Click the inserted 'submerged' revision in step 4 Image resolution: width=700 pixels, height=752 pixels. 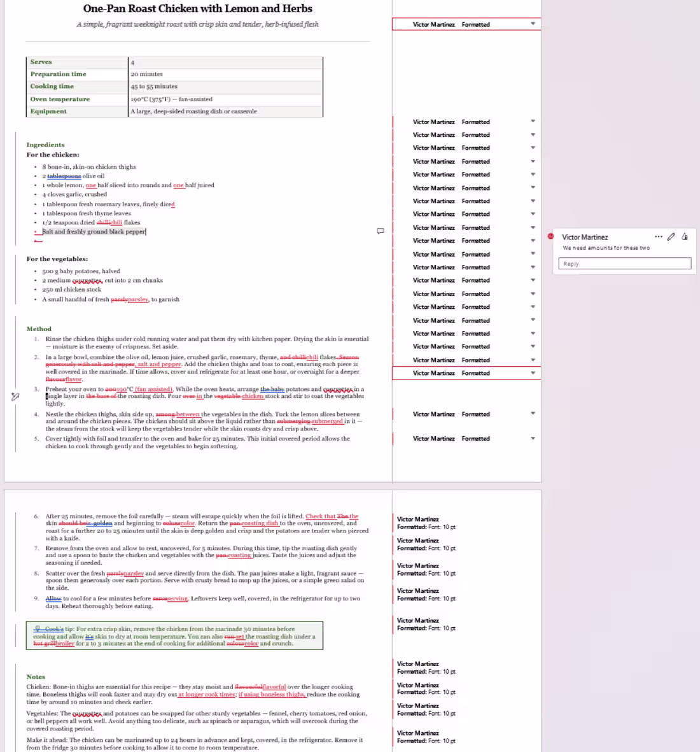pyautogui.click(x=328, y=422)
